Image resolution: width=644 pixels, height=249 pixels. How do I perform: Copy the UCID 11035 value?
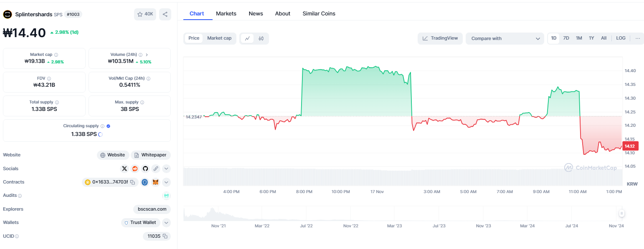pos(165,236)
